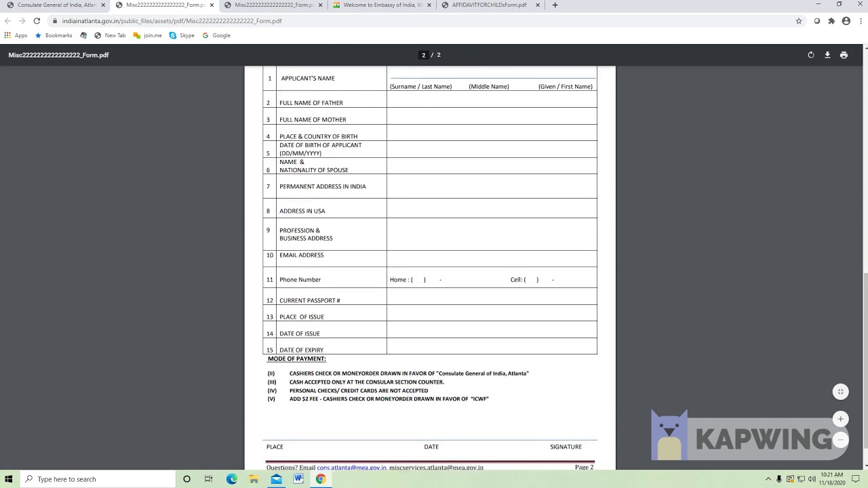This screenshot has height=488, width=868.
Task: Zoom in on the PDF
Action: [x=840, y=419]
